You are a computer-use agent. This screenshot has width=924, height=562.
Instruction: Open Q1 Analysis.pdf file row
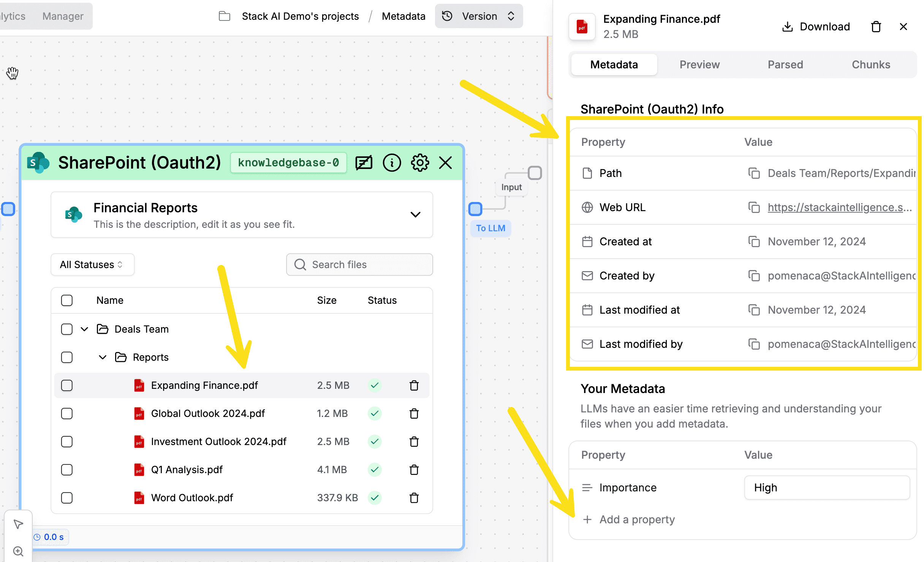(x=242, y=470)
